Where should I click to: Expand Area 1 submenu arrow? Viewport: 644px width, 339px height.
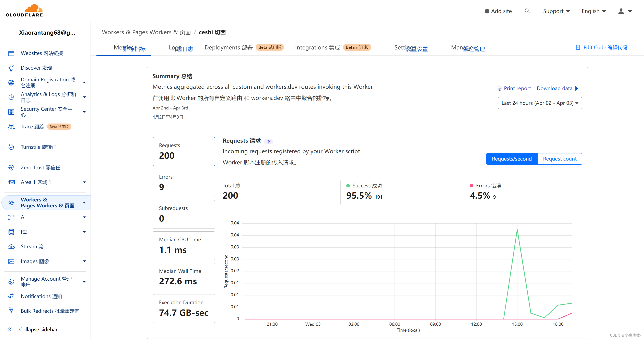[x=84, y=182]
